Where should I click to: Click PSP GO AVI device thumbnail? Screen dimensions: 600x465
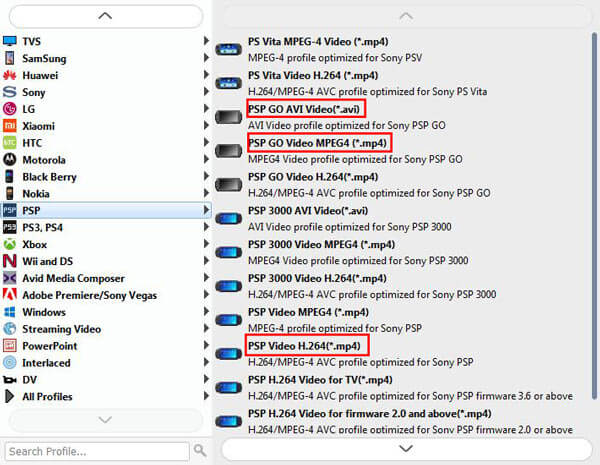pyautogui.click(x=228, y=117)
